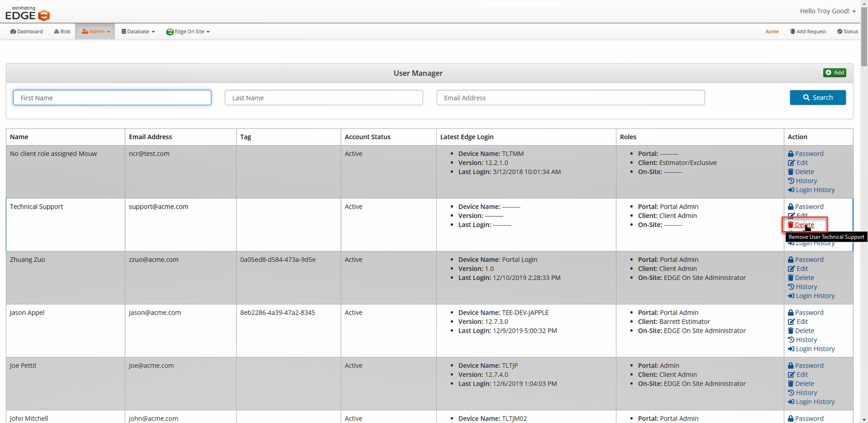Select the joe@acme.com email cell
Viewport: 868px width, 423px height.
181,383
